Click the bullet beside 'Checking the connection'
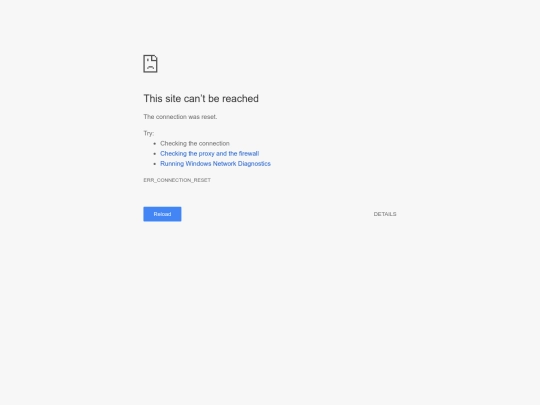The width and height of the screenshot is (540, 405). point(155,144)
